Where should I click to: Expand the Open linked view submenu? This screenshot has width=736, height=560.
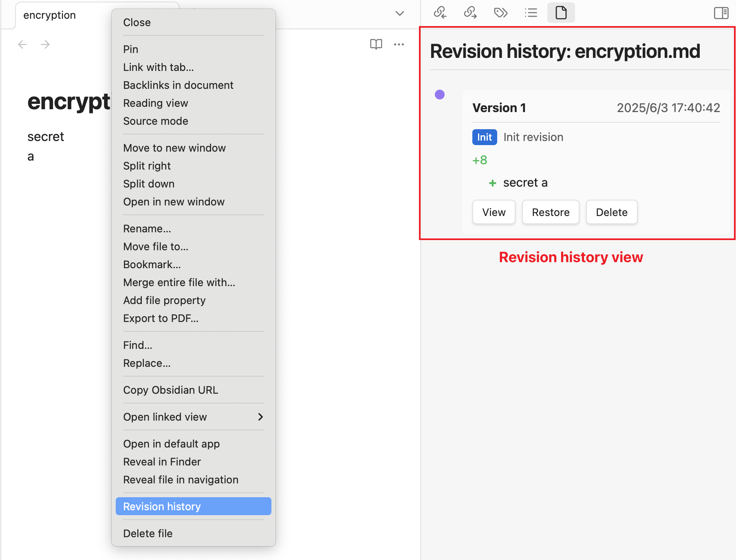coord(193,417)
